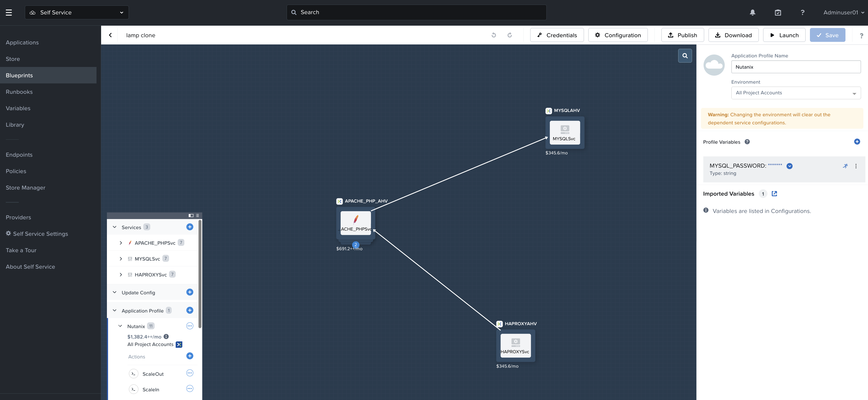Open blueprint help question mark icon

861,35
